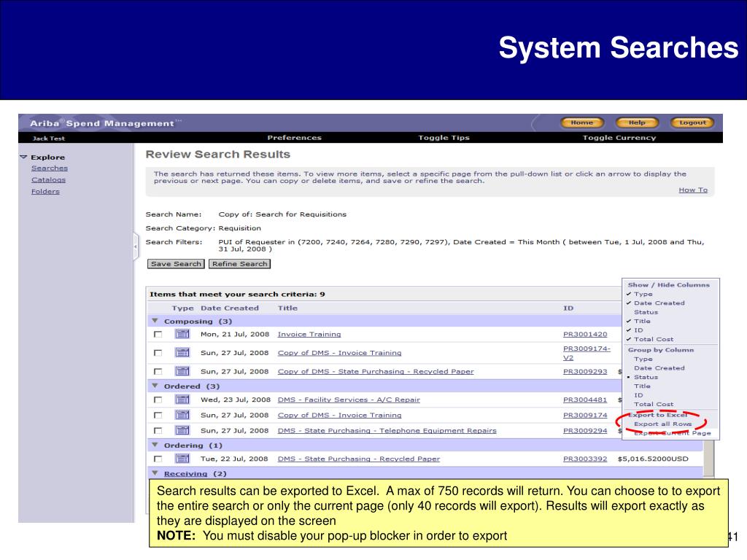
Task: Sort by the Title column header
Action: [287, 308]
